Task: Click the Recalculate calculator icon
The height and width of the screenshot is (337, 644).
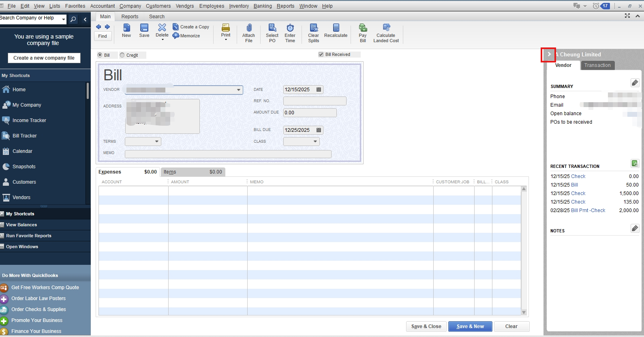Action: (336, 28)
